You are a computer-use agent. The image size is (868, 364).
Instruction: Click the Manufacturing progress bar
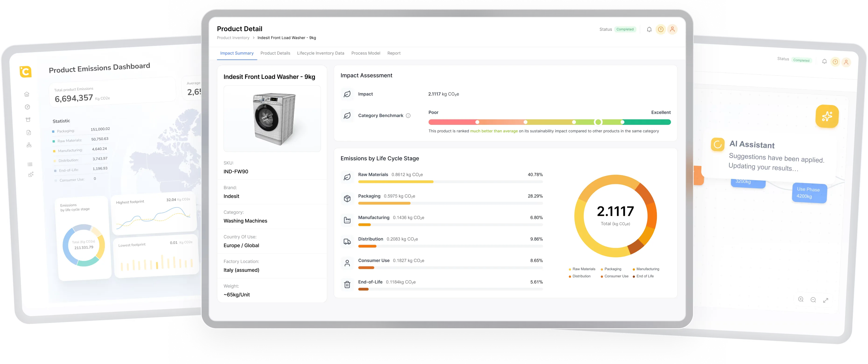pos(450,225)
